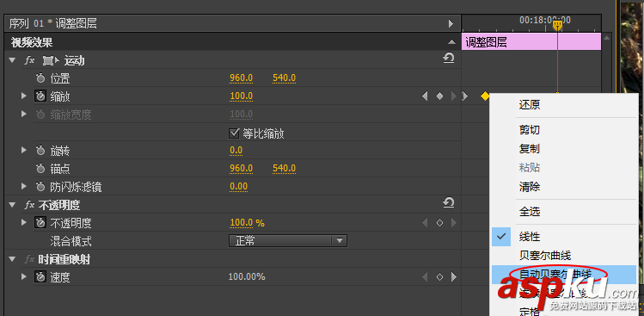This screenshot has height=316, width=644.
Task: Go to previous 不透明度 keyframe
Action: pyautogui.click(x=425, y=223)
